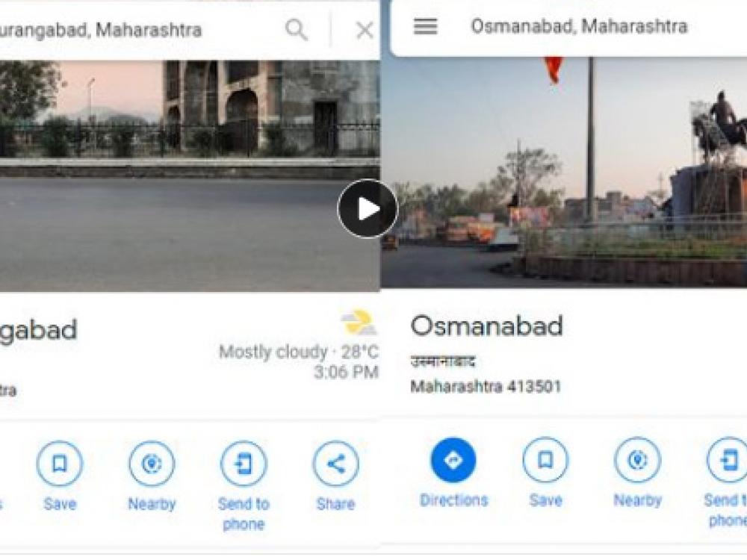Click the Directions label under blue button
The image size is (747, 560).
(x=453, y=500)
